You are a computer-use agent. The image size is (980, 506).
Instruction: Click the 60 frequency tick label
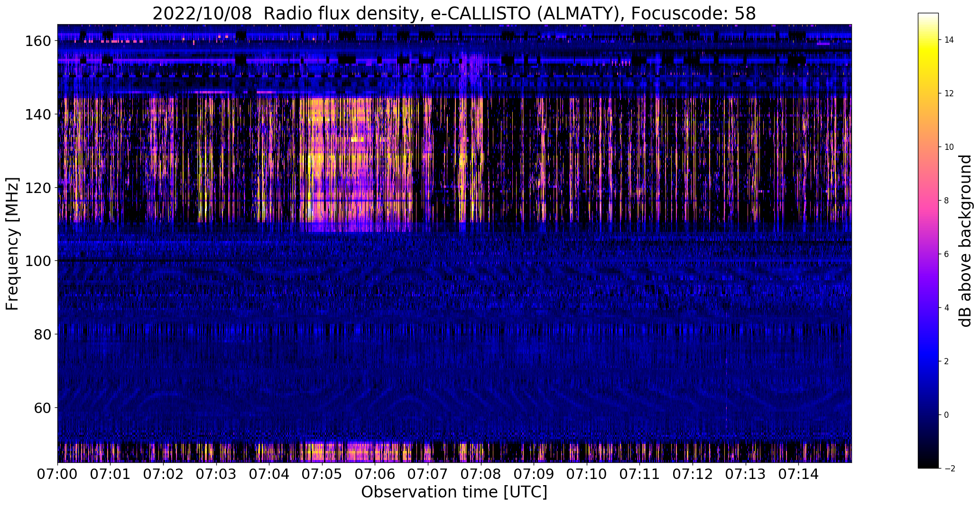(x=43, y=408)
